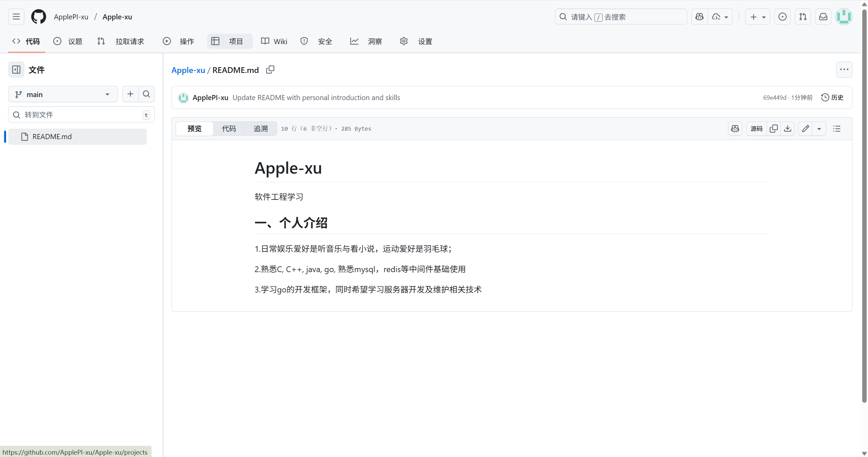868x457 pixels.
Task: Open the document outline list icon
Action: 837,129
